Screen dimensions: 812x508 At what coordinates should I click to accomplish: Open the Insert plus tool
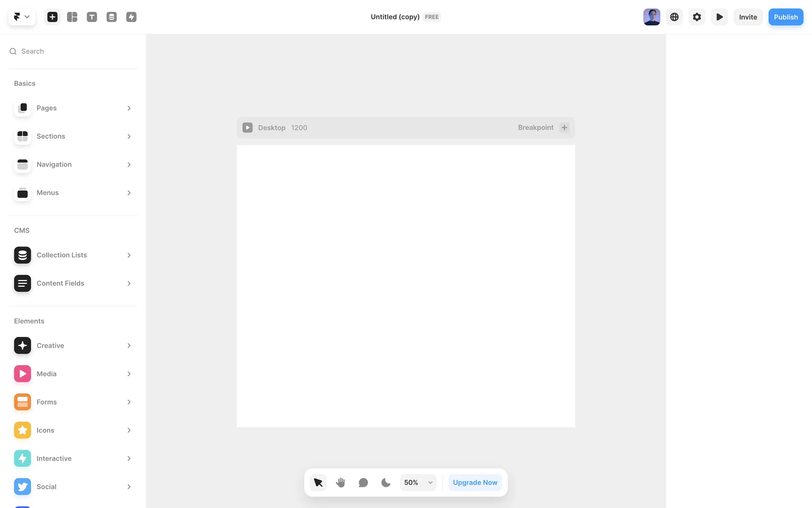(x=52, y=17)
